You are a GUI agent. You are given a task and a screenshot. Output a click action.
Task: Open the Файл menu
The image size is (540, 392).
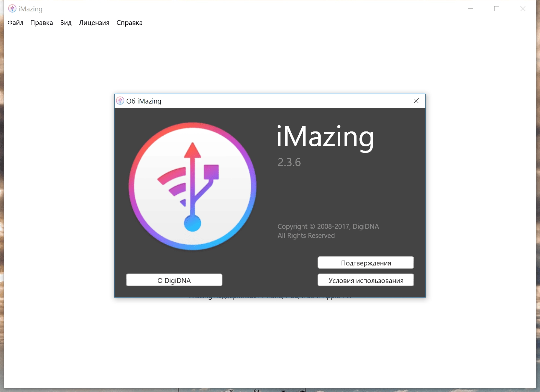[15, 23]
